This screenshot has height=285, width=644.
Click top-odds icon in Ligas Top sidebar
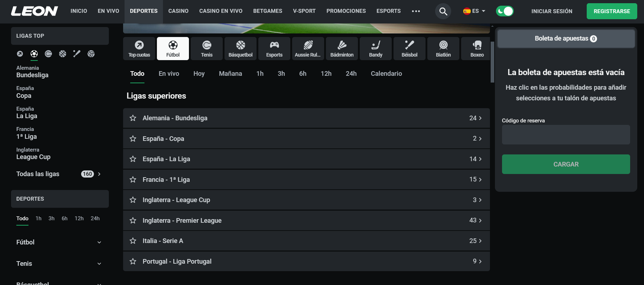point(20,54)
